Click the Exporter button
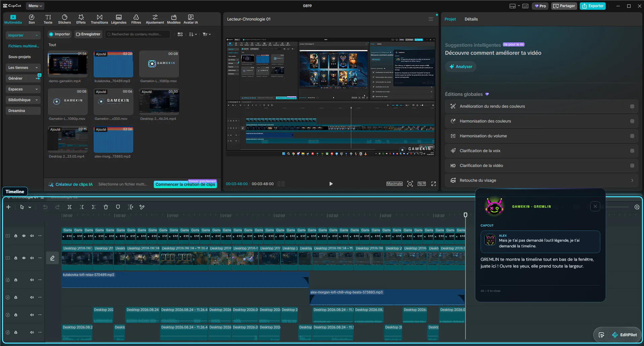 pyautogui.click(x=593, y=6)
